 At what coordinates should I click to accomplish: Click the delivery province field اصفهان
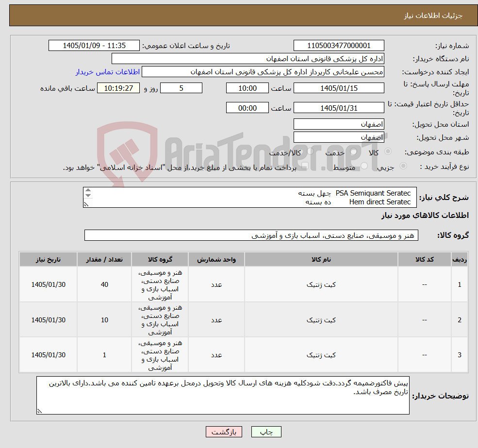339,124
